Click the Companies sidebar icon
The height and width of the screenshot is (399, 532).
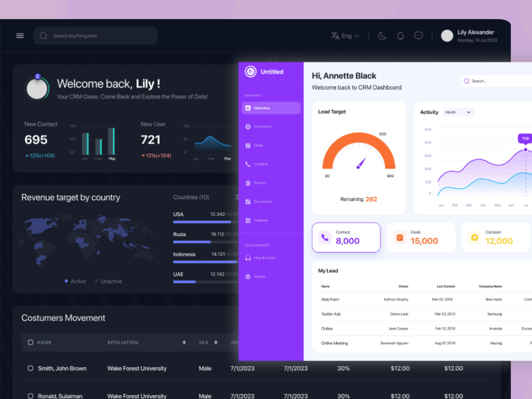point(248,127)
